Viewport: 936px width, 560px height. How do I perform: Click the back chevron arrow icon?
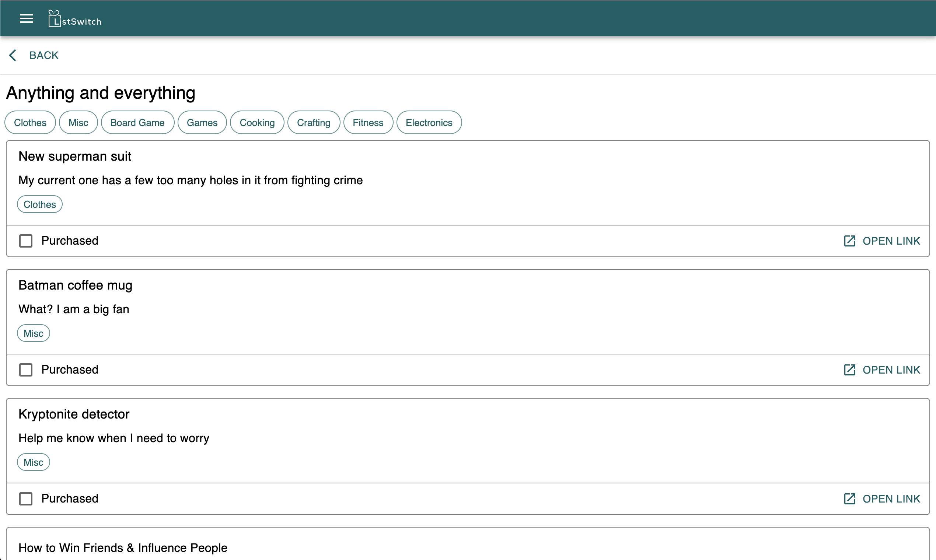coord(13,55)
